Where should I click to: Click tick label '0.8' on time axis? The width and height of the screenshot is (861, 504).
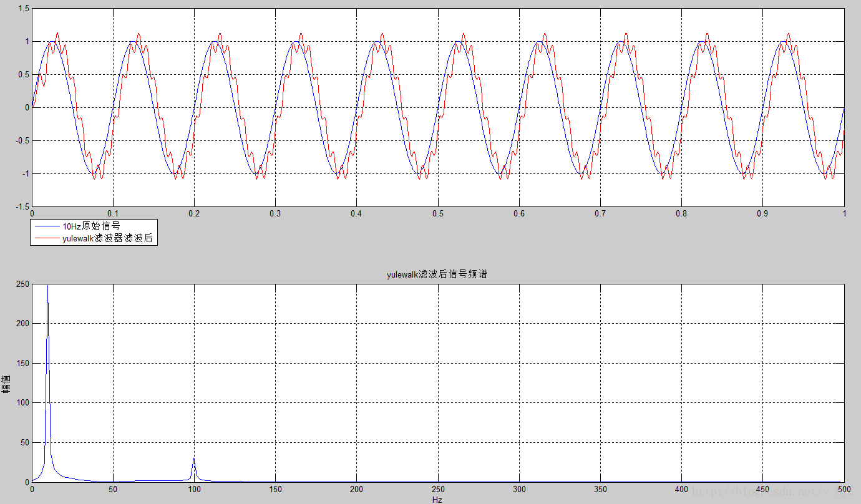point(681,213)
